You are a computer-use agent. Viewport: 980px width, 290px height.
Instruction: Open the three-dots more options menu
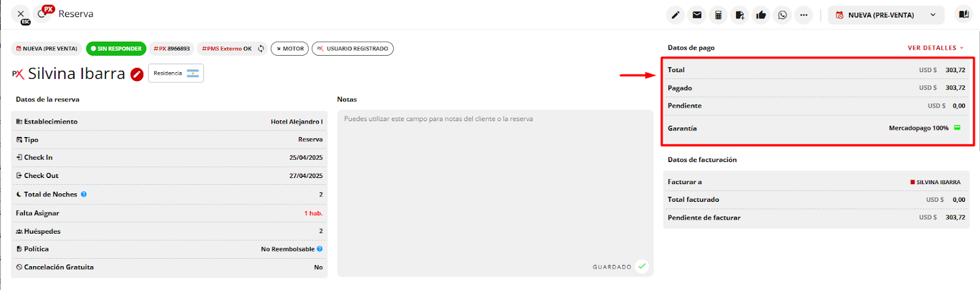coord(804,15)
